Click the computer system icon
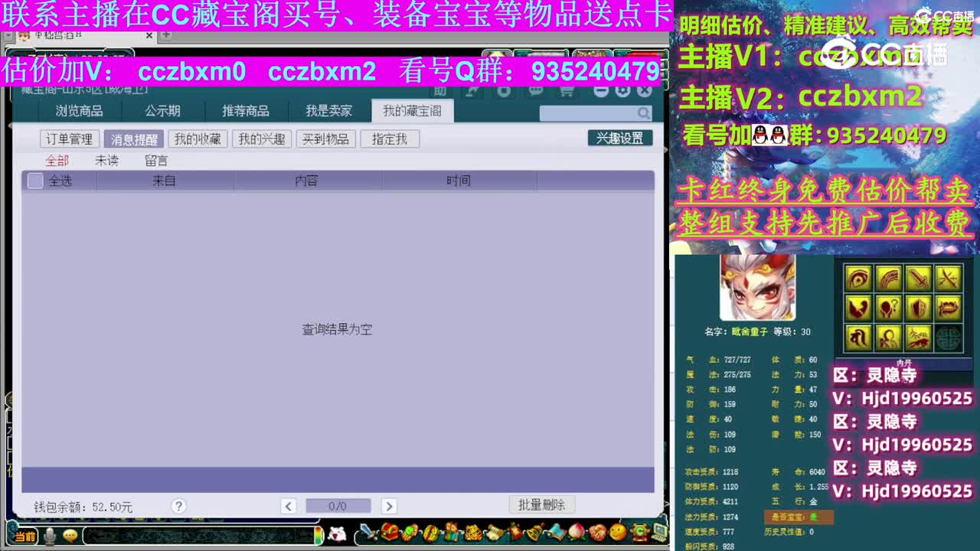Viewport: 980px width, 551px height. (659, 532)
